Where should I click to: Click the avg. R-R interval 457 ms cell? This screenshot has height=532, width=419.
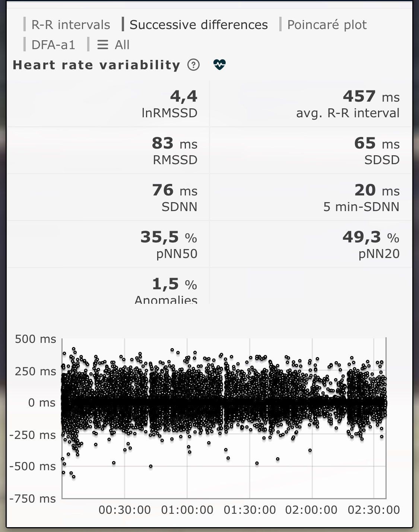click(347, 104)
